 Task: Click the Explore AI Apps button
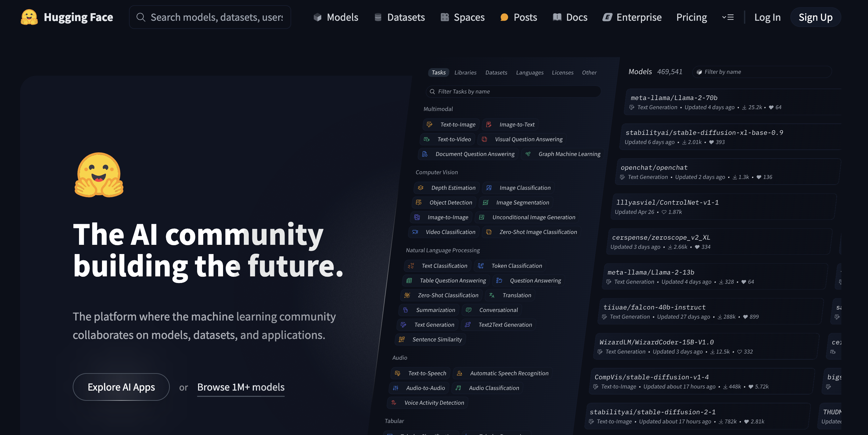pos(121,387)
